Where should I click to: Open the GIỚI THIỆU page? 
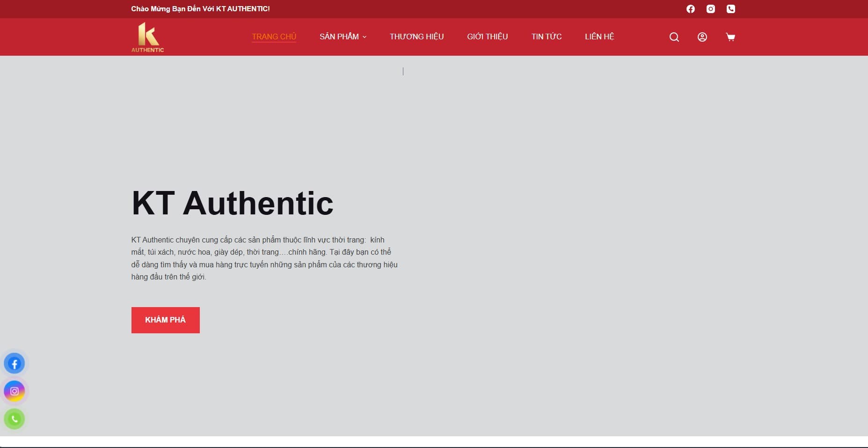click(488, 37)
